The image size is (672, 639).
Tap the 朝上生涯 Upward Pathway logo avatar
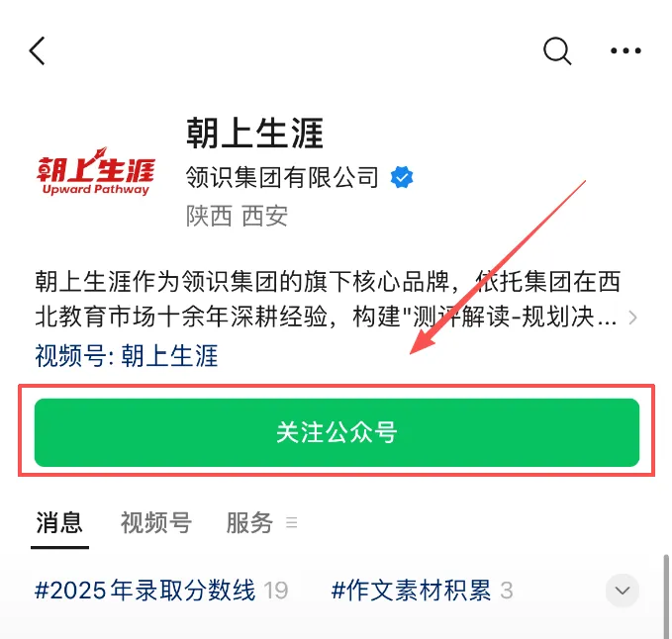(95, 171)
